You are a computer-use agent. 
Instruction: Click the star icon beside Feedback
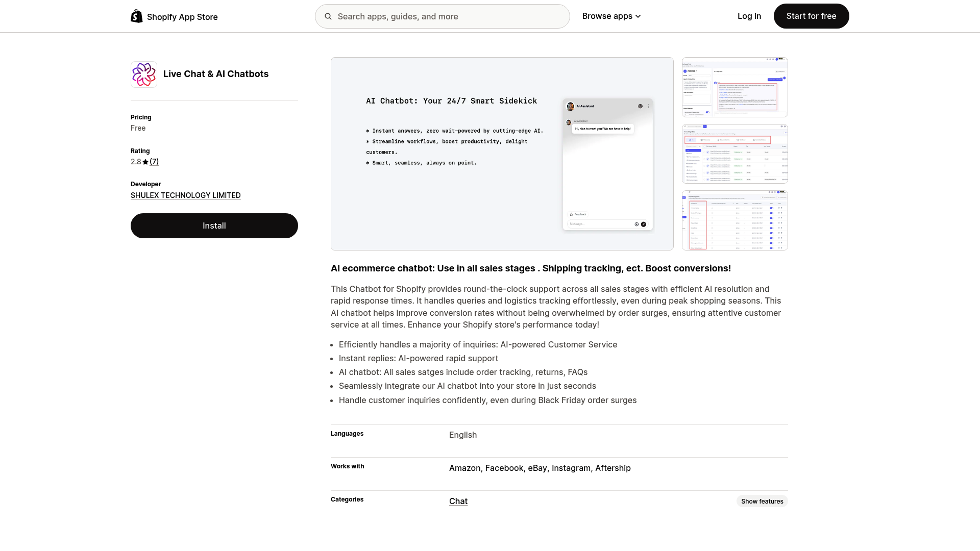click(572, 214)
